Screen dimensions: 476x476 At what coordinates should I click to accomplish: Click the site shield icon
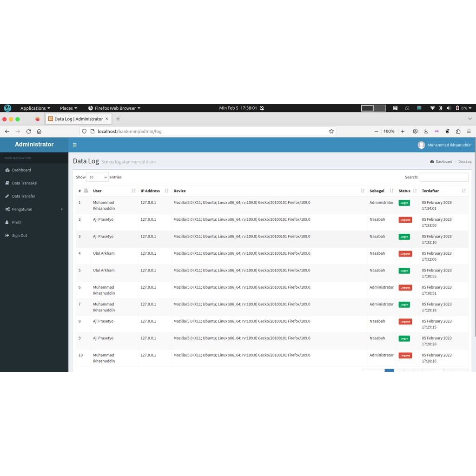click(84, 132)
